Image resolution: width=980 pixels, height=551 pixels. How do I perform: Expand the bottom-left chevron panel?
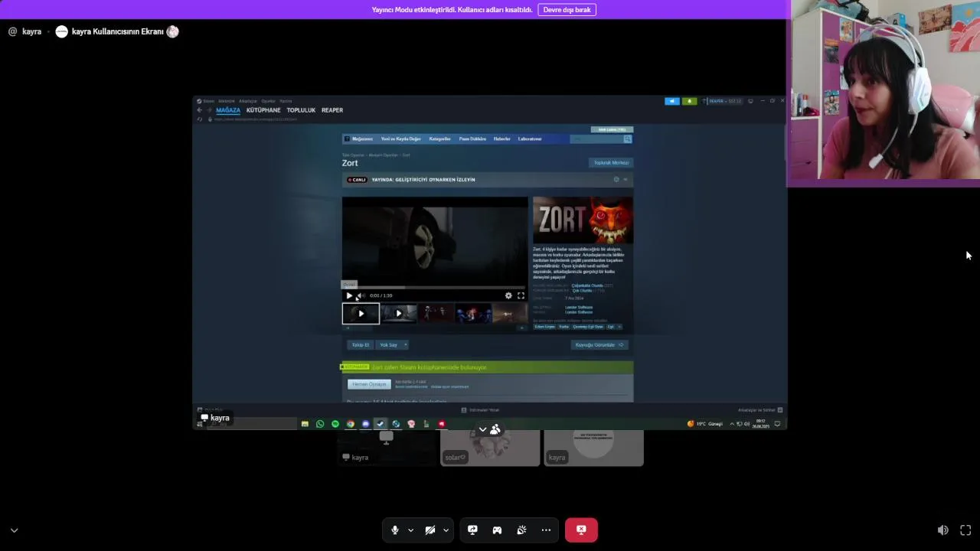[14, 530]
